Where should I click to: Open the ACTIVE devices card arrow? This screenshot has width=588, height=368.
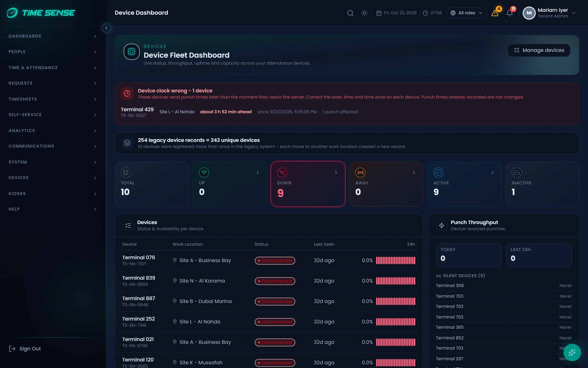(x=492, y=173)
